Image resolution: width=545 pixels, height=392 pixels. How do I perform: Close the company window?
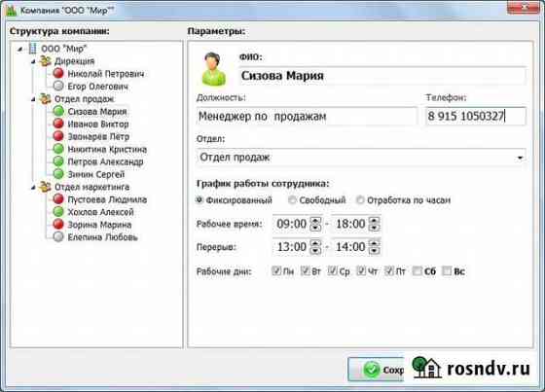click(x=524, y=7)
